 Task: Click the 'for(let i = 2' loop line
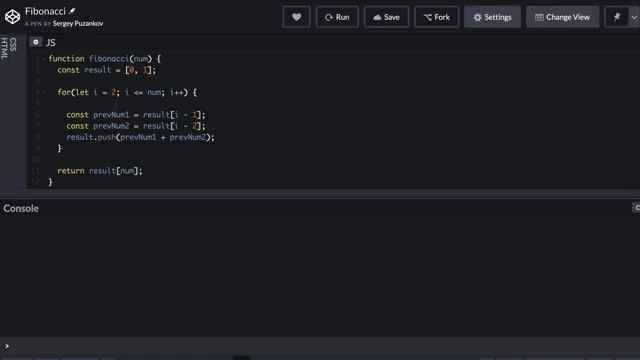tap(127, 93)
